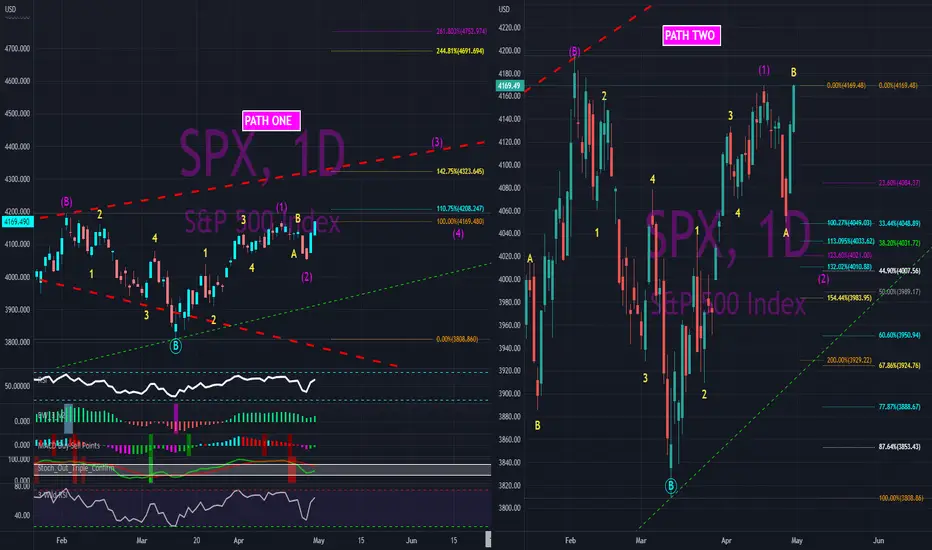The width and height of the screenshot is (932, 550).
Task: Click the (1) wave label on PATH TWO chart
Action: tap(764, 70)
